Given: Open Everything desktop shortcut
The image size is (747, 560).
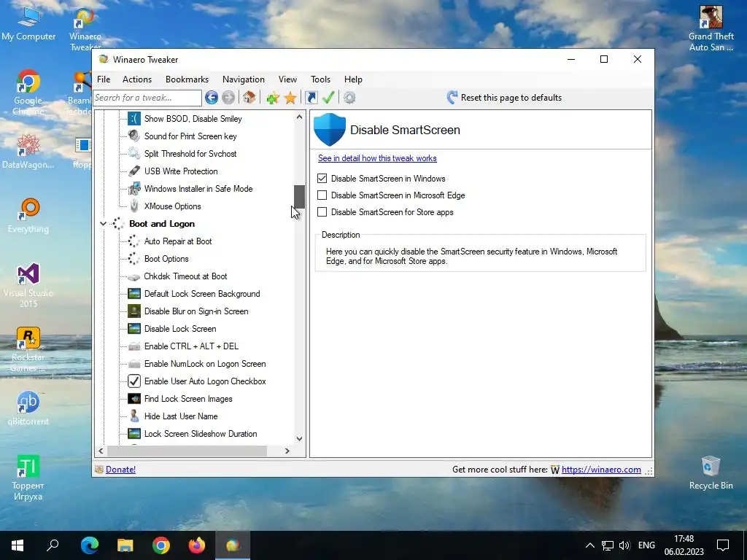Looking at the screenshot, I should click(28, 216).
